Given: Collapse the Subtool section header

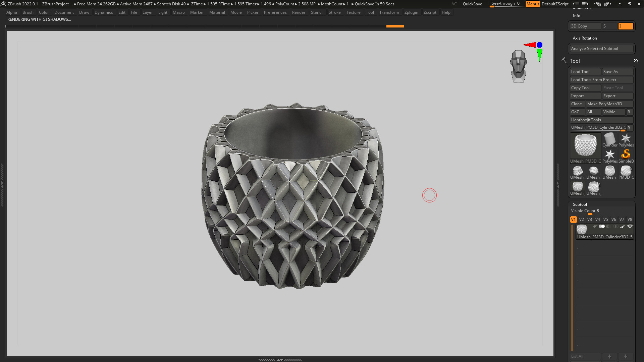Looking at the screenshot, I should [x=580, y=204].
